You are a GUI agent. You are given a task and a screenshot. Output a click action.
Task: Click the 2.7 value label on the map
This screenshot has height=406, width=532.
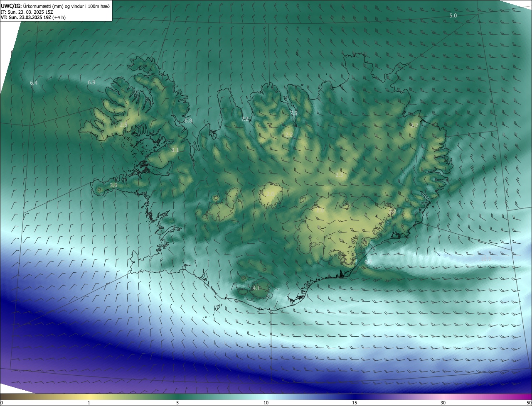click(414, 125)
